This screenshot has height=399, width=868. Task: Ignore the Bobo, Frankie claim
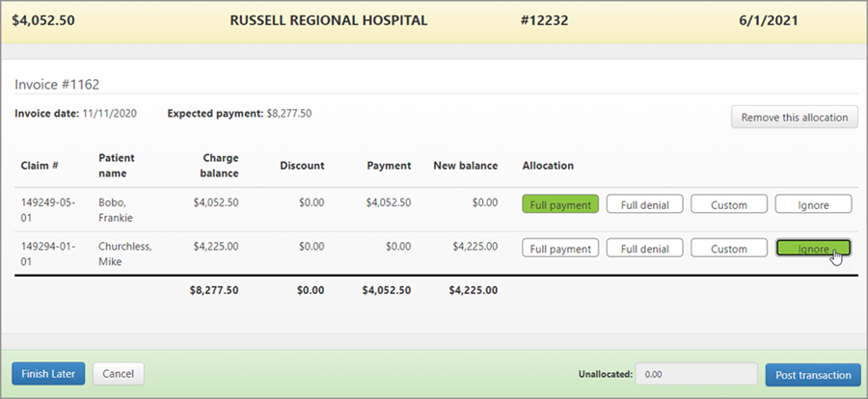813,204
